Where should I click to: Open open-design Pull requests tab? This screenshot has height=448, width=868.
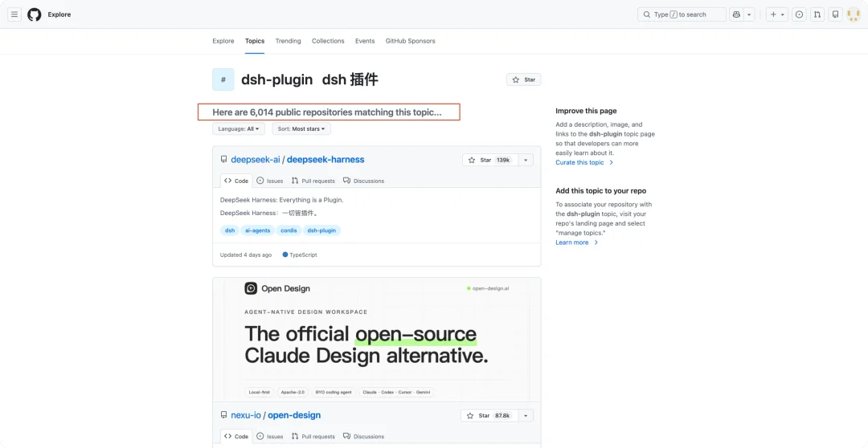[x=313, y=437]
